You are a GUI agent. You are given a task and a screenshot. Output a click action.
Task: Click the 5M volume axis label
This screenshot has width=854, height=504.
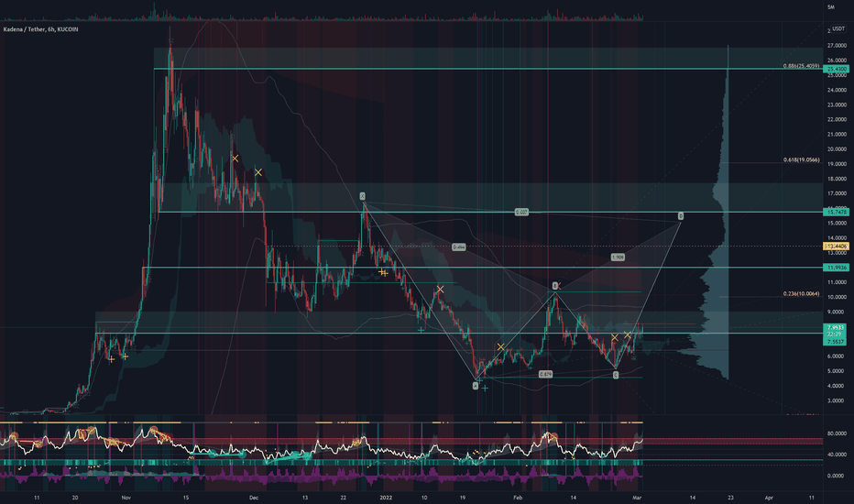pos(830,7)
